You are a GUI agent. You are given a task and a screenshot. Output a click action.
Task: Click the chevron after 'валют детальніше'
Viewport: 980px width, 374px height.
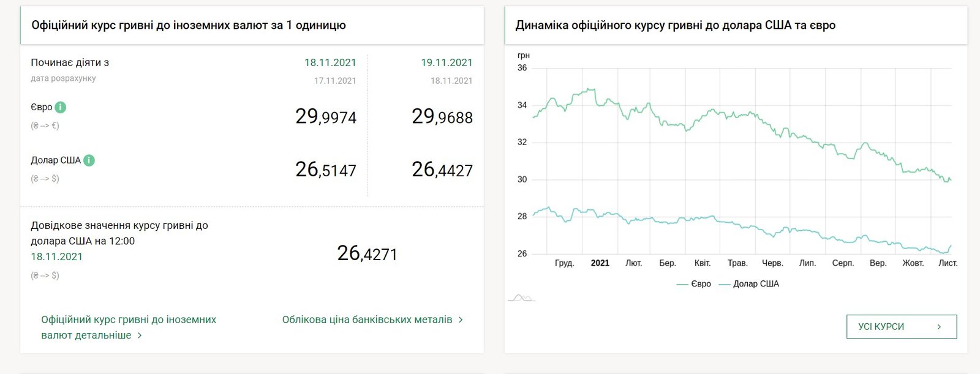click(x=140, y=335)
